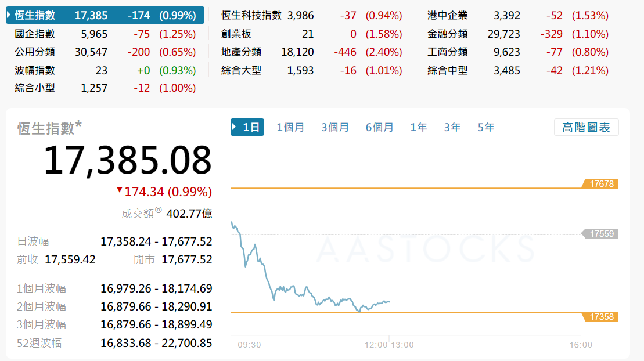644x361 pixels.
Task: Switch to the 1個月 chart tab
Action: point(290,127)
